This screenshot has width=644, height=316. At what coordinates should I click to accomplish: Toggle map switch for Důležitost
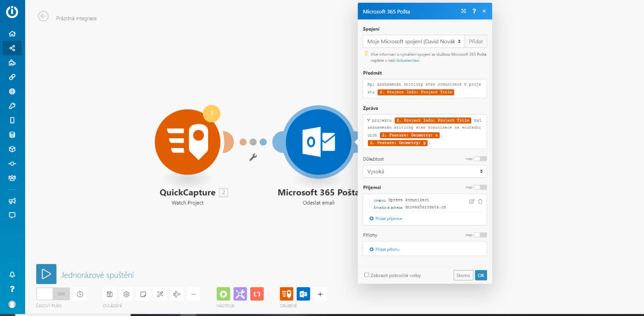tap(480, 159)
